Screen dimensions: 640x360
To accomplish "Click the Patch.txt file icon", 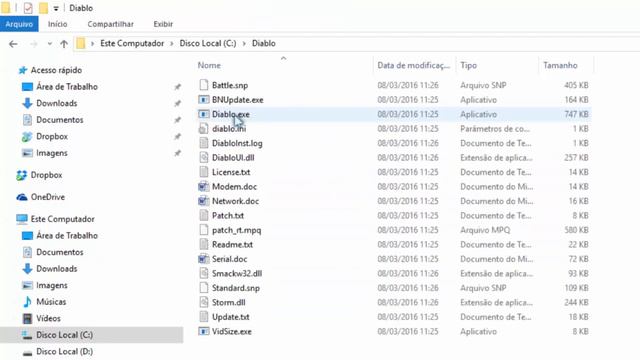I will pos(203,216).
